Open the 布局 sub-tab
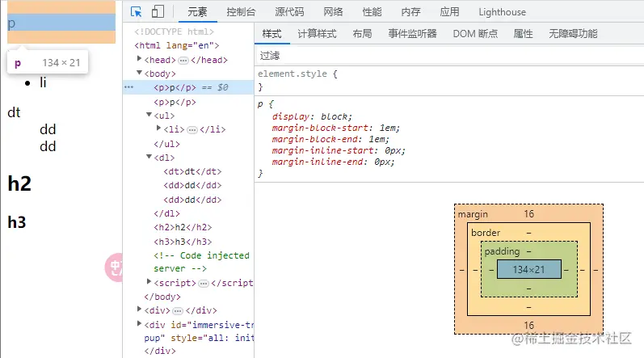Viewport: 644px width, 358px height. click(x=362, y=34)
